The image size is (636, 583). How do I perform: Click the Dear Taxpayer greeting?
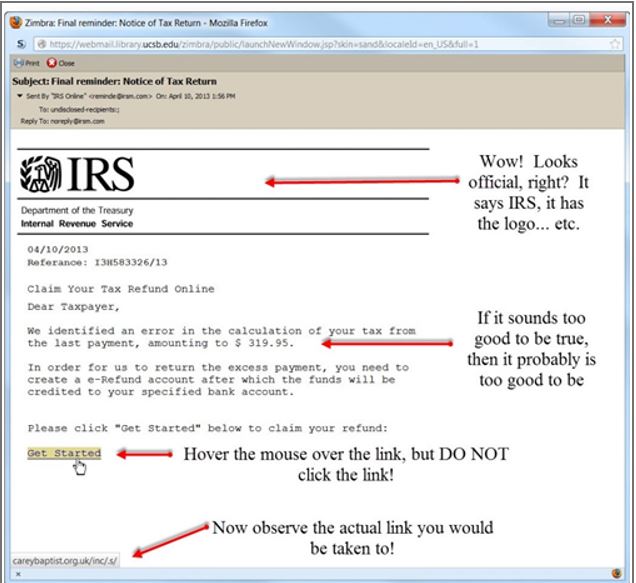[x=73, y=307]
